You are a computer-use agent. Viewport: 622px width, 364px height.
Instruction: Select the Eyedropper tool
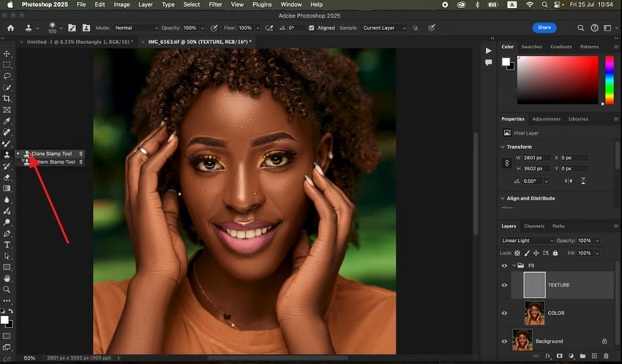click(x=7, y=121)
